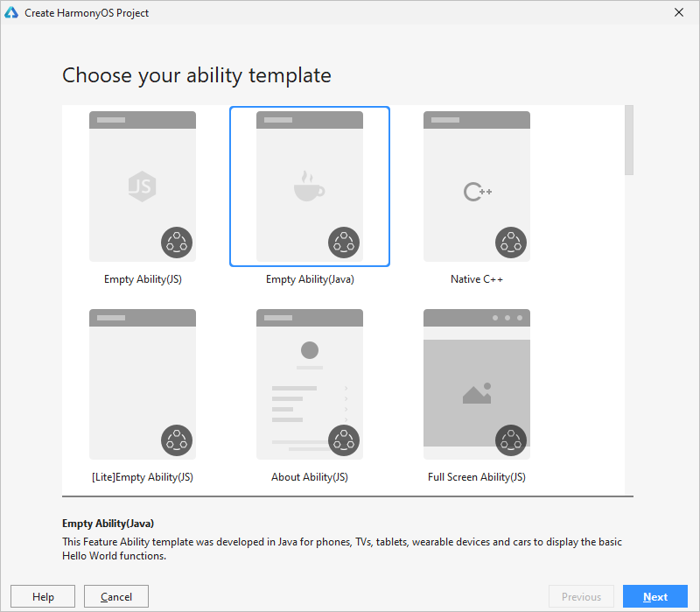700x612 pixels.
Task: Click the Empty Ability(Java) label under thumbnail
Action: coord(310,279)
